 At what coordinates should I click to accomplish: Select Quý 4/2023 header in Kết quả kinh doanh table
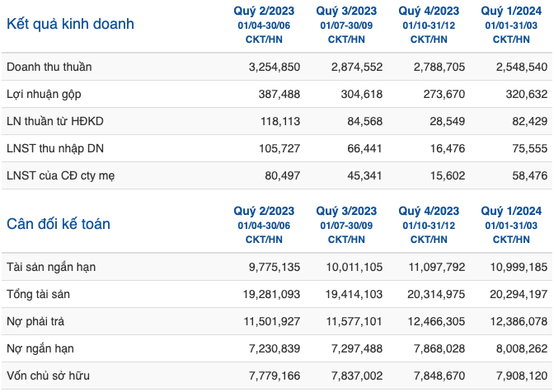(x=429, y=12)
